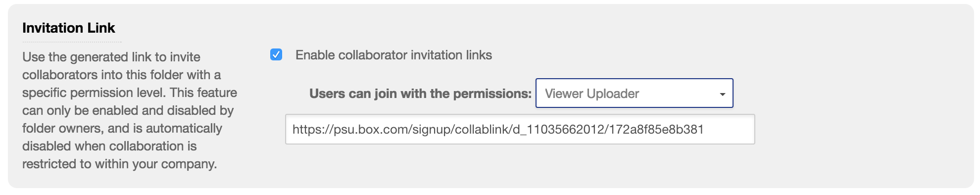Click inside the invitation URL field
Image resolution: width=980 pixels, height=195 pixels.
click(x=520, y=129)
